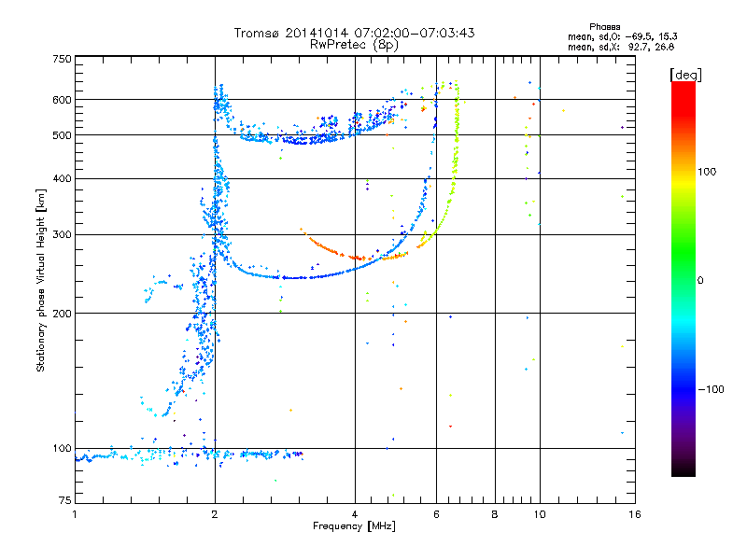747x560 pixels.
Task: Click the black bottom of the colorbar
Action: 684,469
